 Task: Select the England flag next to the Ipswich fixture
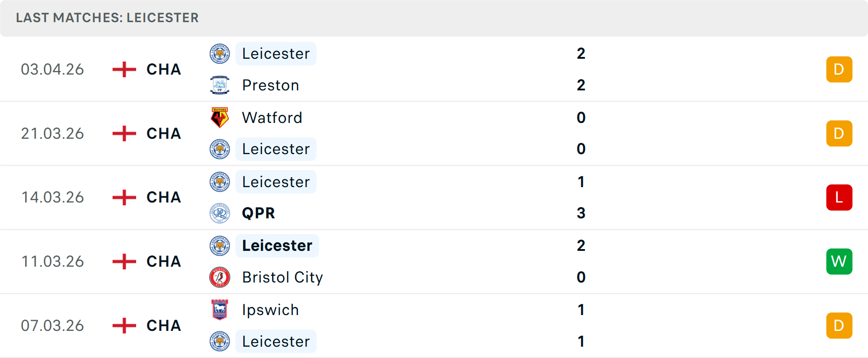click(123, 325)
